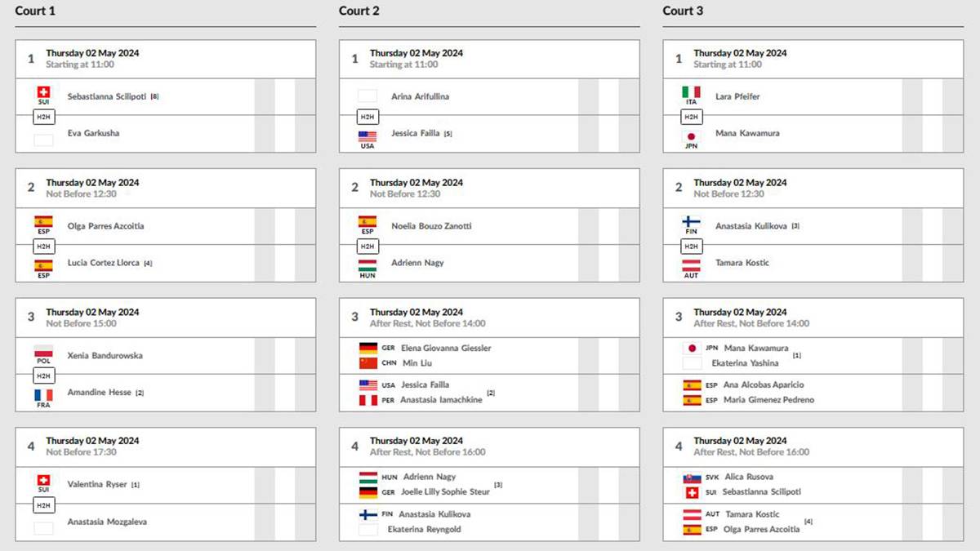Image resolution: width=980 pixels, height=551 pixels.
Task: Select the Court 3 heading
Action: click(683, 11)
